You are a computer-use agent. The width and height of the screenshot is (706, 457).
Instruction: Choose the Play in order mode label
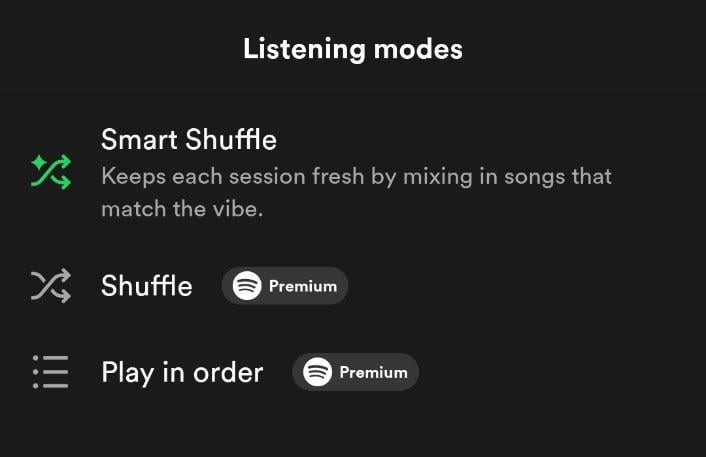[182, 373]
